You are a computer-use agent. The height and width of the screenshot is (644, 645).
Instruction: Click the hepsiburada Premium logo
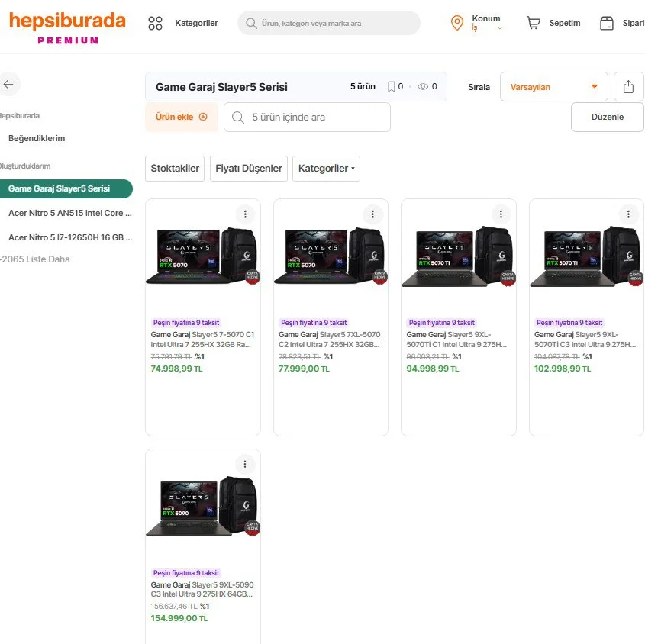click(x=67, y=27)
